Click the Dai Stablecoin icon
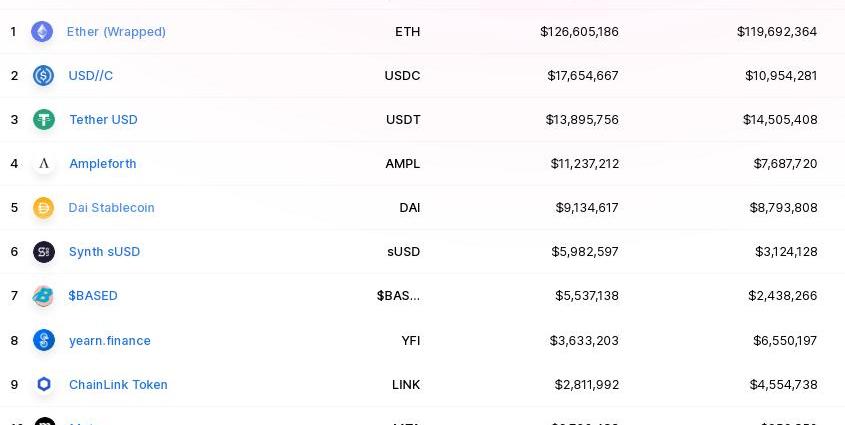Image resolution: width=845 pixels, height=425 pixels. (43, 208)
